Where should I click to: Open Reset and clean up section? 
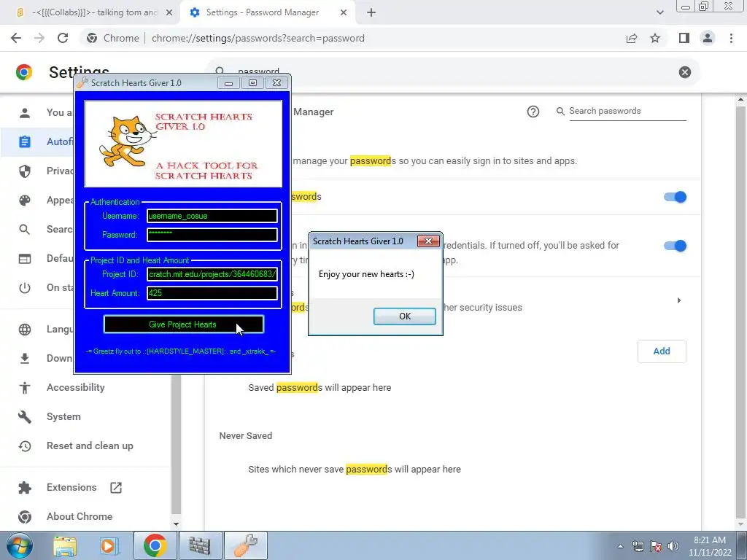pyautogui.click(x=90, y=446)
